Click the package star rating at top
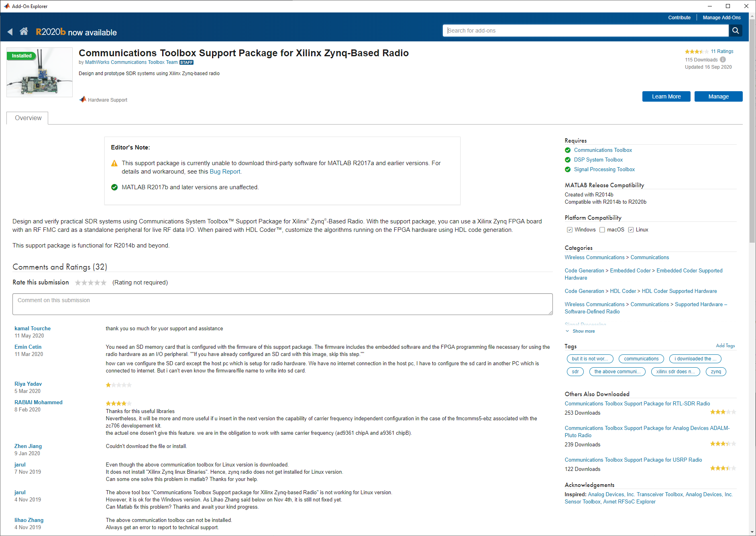Image resolution: width=756 pixels, height=536 pixels. coord(697,51)
